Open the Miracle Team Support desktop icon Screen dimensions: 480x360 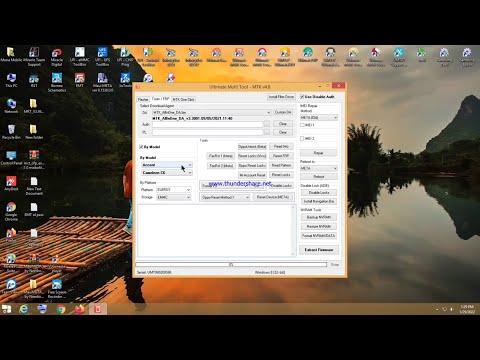34,56
